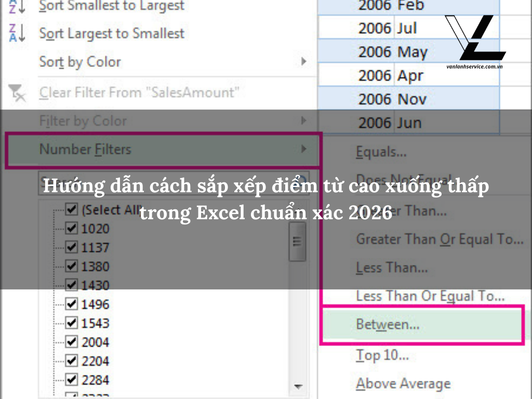Select the Top 10... filter option

click(x=382, y=355)
